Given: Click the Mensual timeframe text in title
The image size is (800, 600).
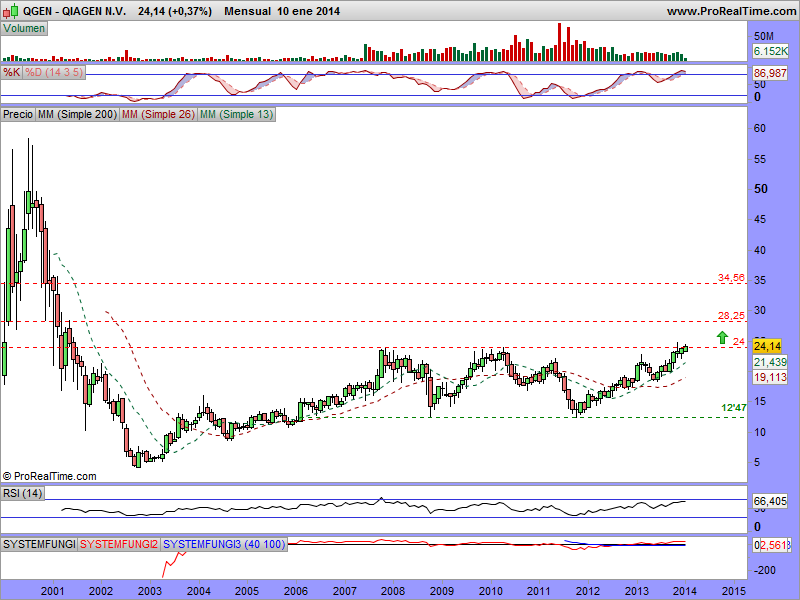Looking at the screenshot, I should [x=247, y=11].
